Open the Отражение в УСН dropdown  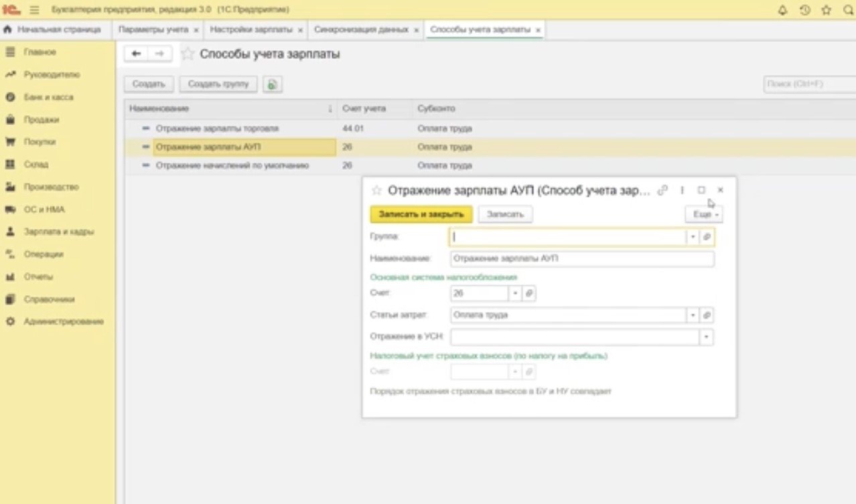pos(706,337)
